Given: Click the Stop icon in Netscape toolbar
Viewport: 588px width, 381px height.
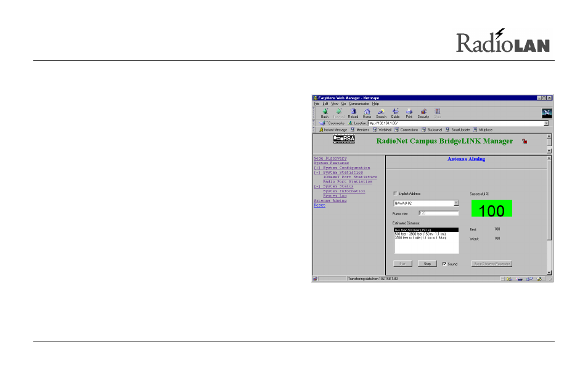Looking at the screenshot, I should 437,113.
